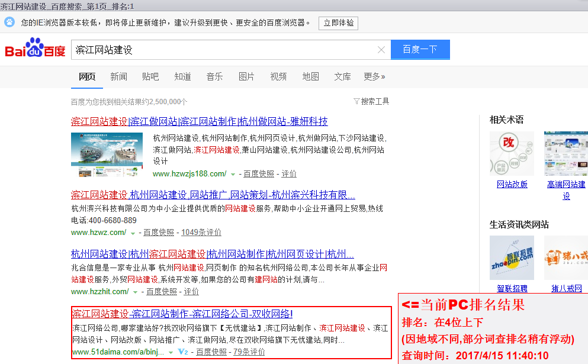Click the 立即体验 upgrade button
588x364 pixels.
tap(338, 23)
